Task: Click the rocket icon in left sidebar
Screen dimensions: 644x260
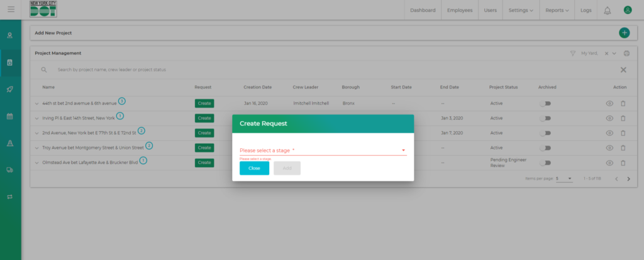Action: (10, 89)
